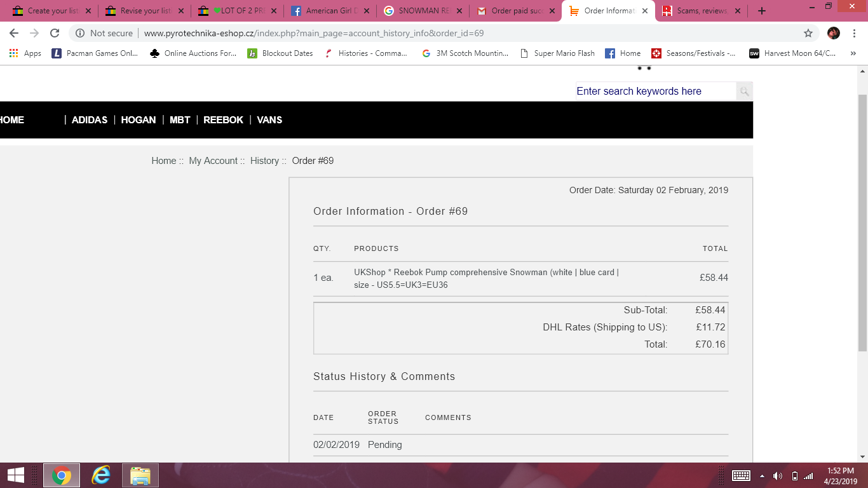
Task: Close the Order Information tab
Action: pos(645,11)
